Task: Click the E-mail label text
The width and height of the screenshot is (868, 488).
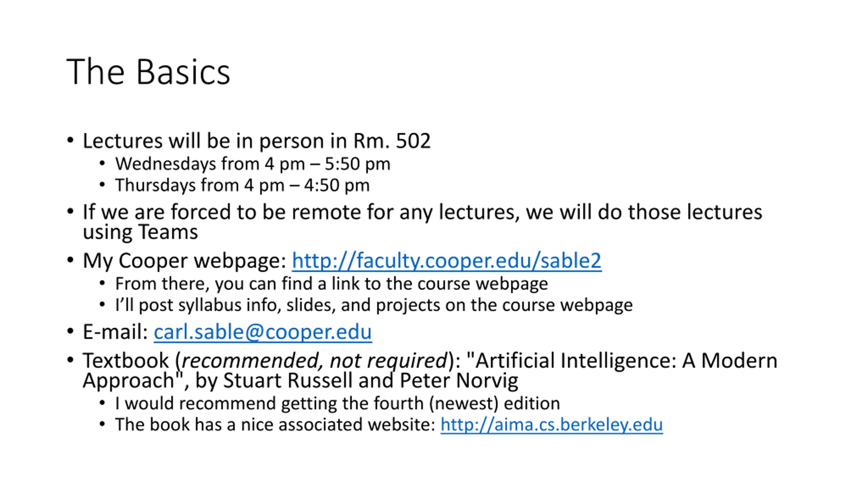Action: pos(115,332)
